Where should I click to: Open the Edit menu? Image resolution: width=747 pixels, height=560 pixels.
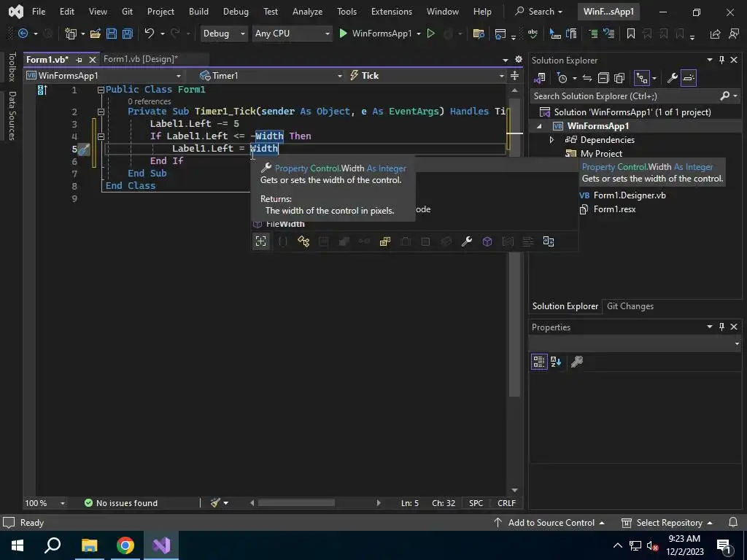(x=66, y=12)
